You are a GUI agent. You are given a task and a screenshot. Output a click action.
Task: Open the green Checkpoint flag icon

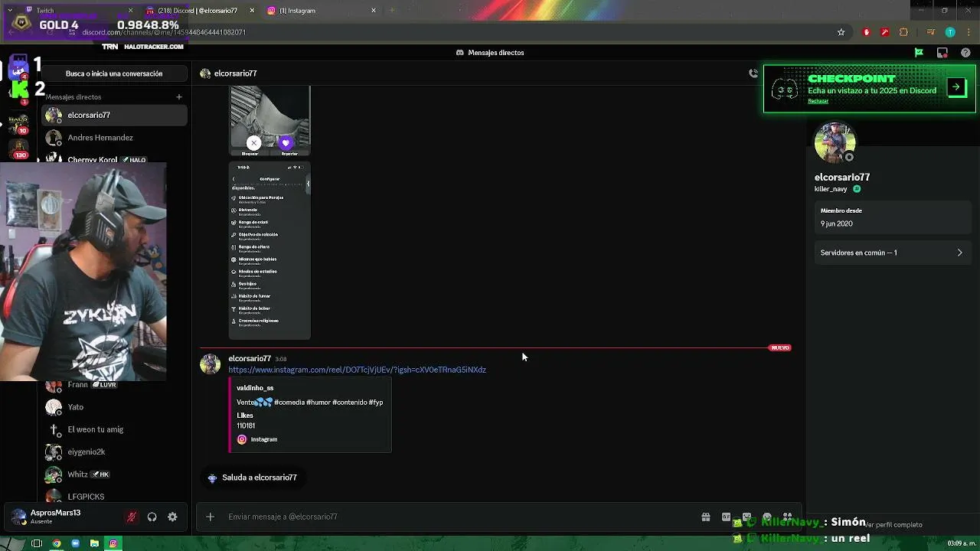click(x=919, y=53)
